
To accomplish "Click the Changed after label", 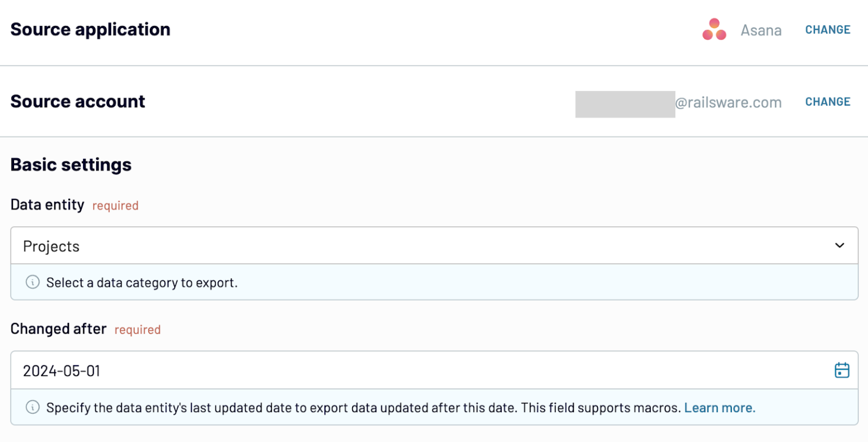I will point(58,329).
